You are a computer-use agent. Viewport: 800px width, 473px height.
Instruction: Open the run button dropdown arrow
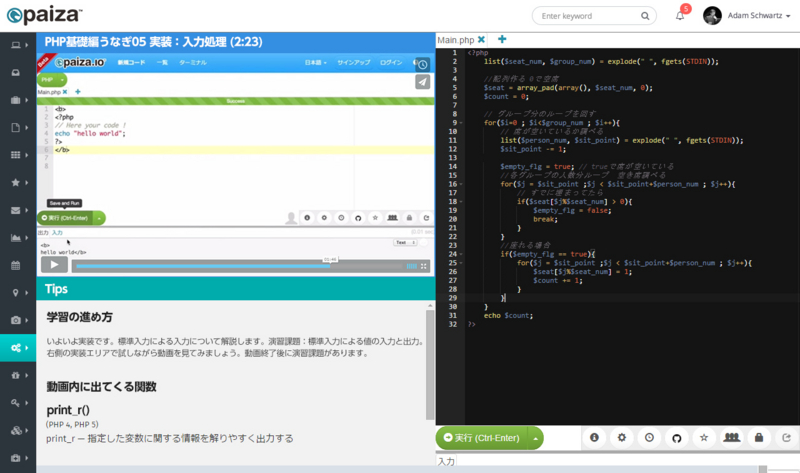pyautogui.click(x=535, y=438)
